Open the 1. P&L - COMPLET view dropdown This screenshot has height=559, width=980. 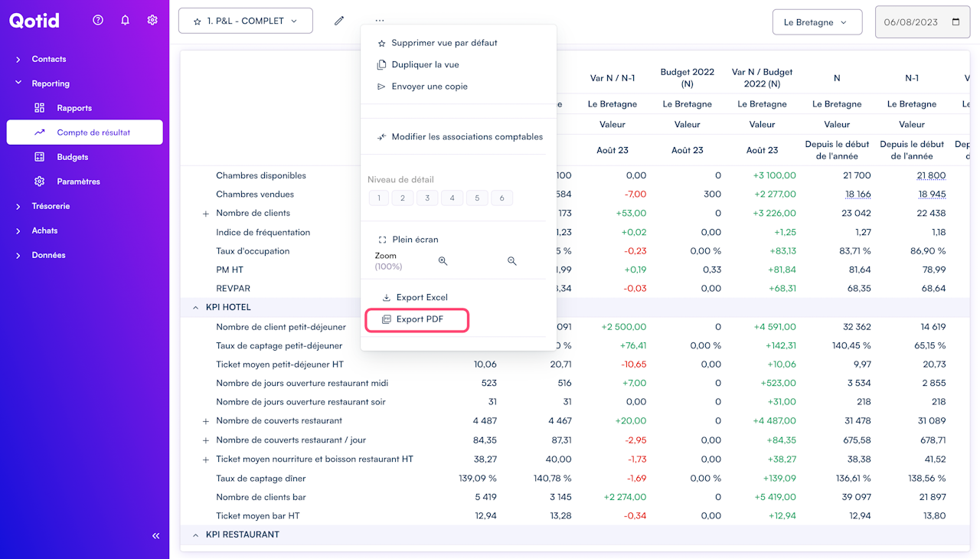[x=246, y=21]
